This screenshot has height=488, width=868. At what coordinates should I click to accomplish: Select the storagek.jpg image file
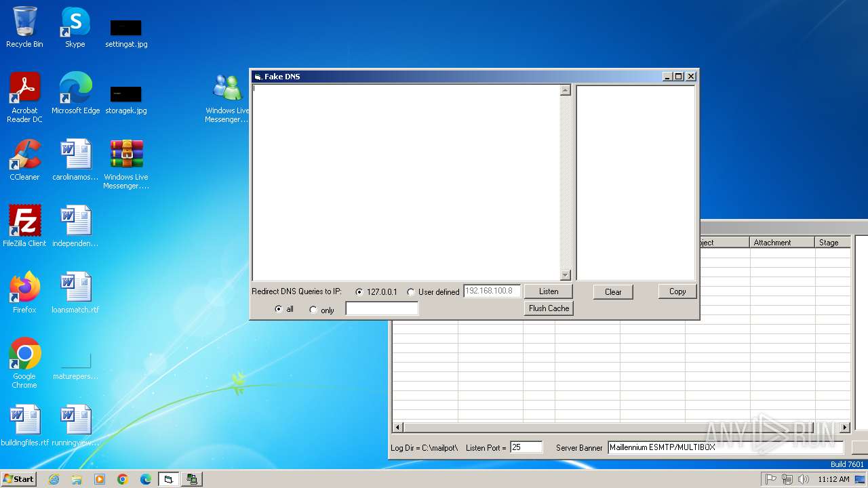[x=126, y=99]
